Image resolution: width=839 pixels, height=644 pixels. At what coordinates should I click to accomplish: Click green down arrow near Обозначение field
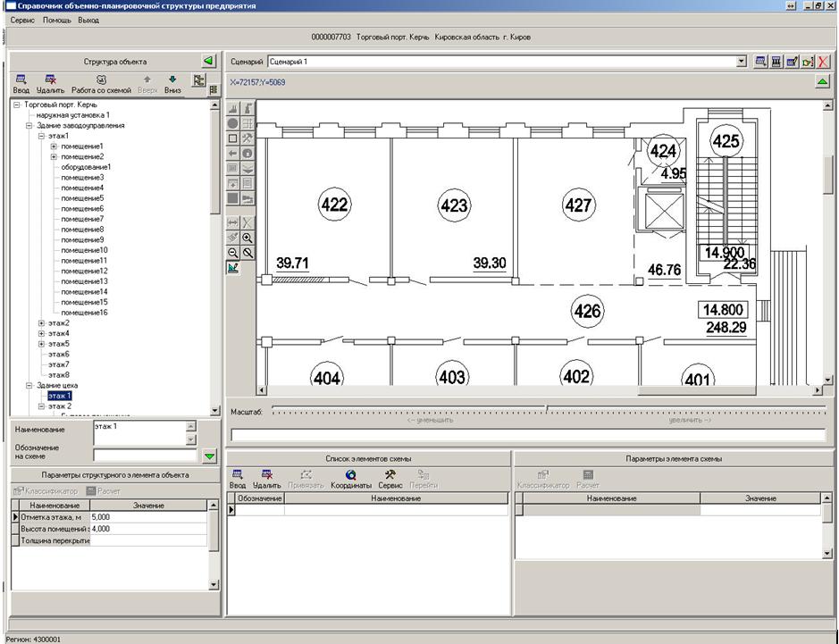coord(209,456)
